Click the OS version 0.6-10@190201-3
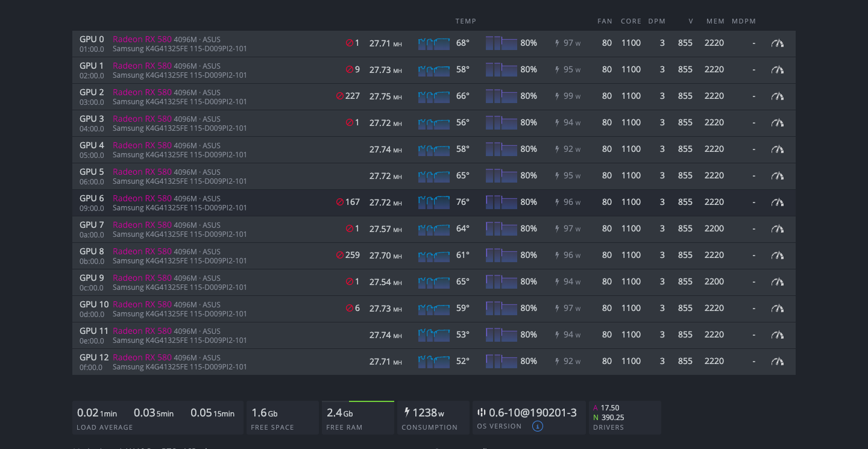 click(533, 413)
